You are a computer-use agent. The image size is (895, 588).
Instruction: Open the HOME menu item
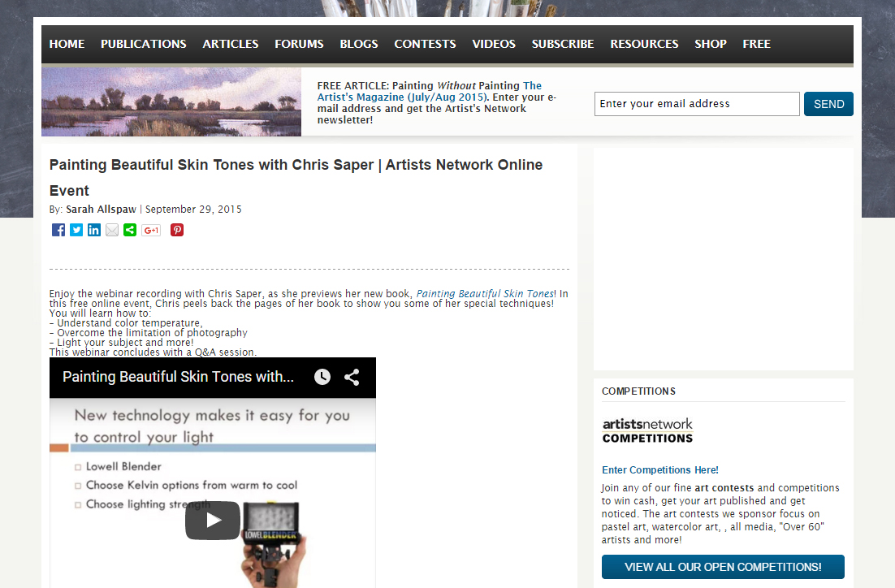pyautogui.click(x=67, y=44)
